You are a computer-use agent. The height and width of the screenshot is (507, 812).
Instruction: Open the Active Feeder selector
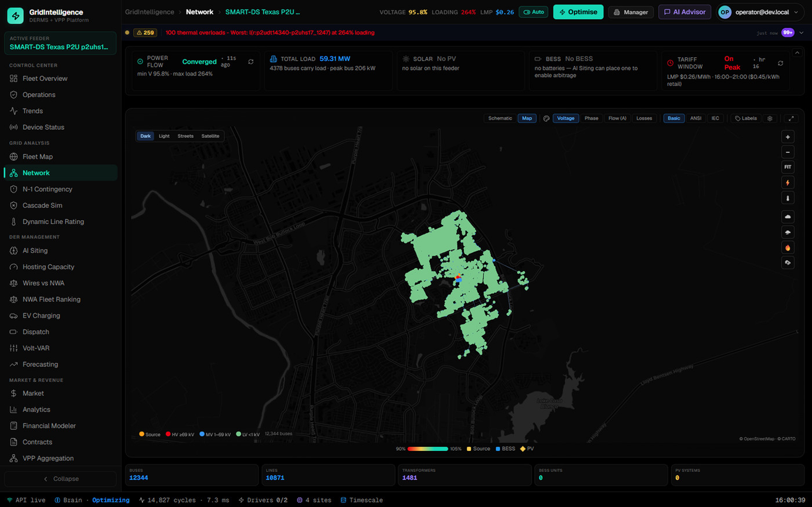(x=60, y=43)
